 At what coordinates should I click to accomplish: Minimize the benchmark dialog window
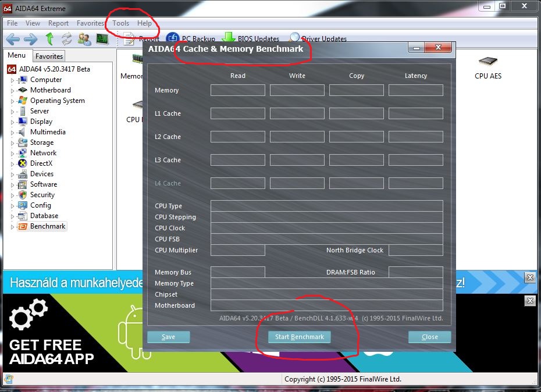click(417, 48)
